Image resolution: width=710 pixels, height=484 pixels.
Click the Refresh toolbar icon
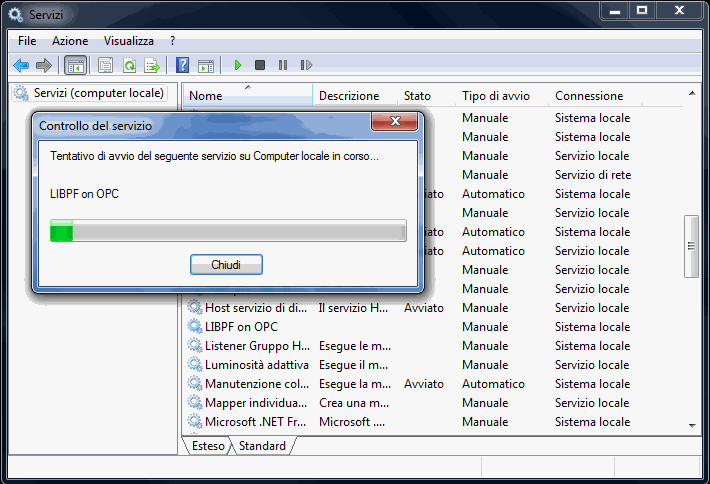point(129,65)
